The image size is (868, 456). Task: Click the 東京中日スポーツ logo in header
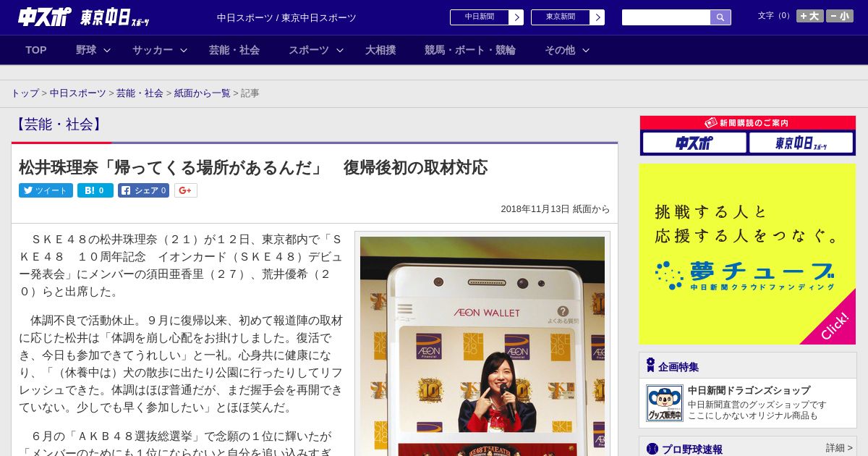[x=115, y=18]
